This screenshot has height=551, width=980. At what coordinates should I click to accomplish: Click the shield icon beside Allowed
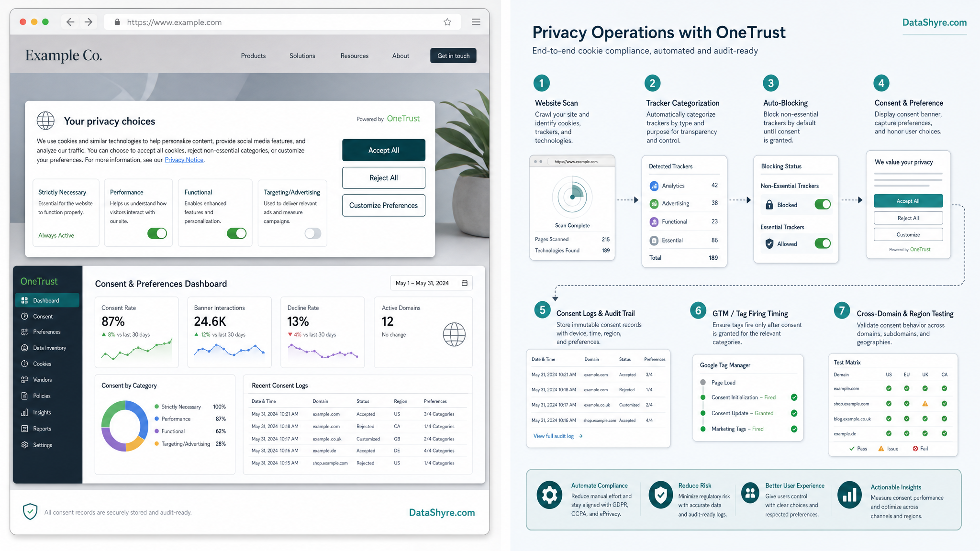click(769, 244)
